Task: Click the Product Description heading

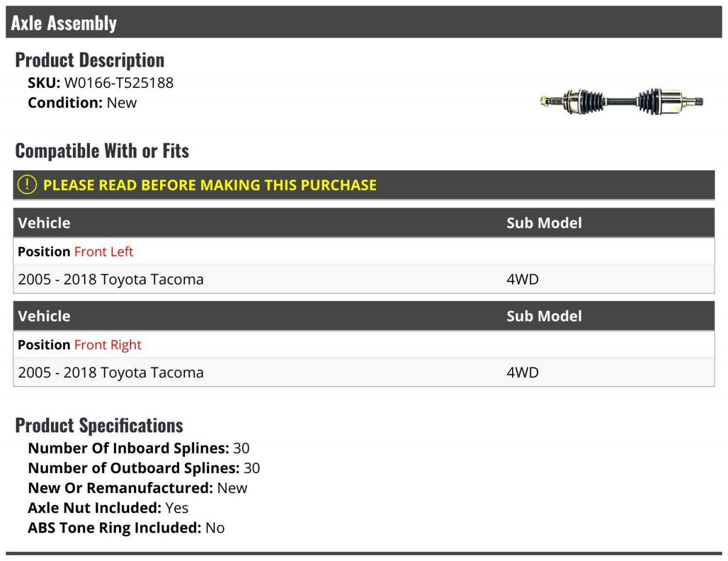Action: click(90, 59)
